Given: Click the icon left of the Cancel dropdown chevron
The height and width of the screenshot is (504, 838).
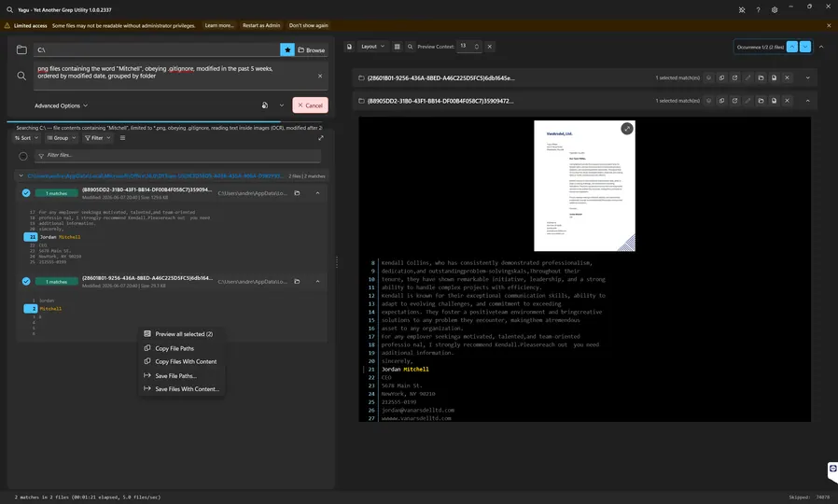Looking at the screenshot, I should click(x=264, y=105).
